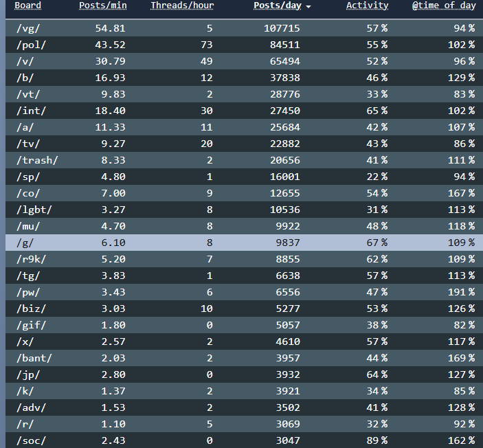Select the /r9k/ board name
The height and width of the screenshot is (448, 483).
31,259
